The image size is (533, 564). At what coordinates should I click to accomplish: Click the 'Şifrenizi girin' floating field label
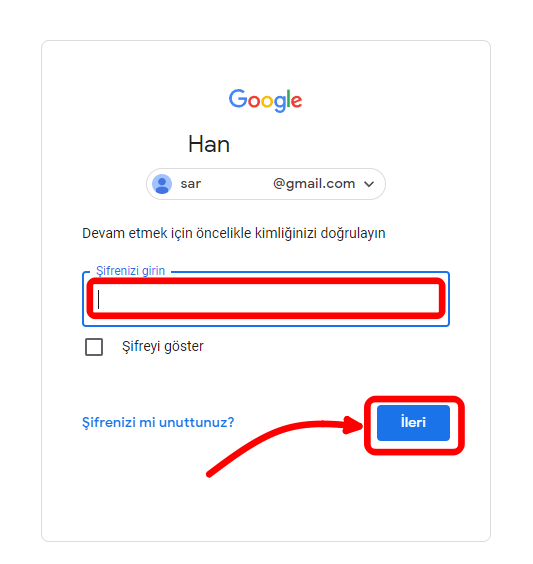(130, 270)
